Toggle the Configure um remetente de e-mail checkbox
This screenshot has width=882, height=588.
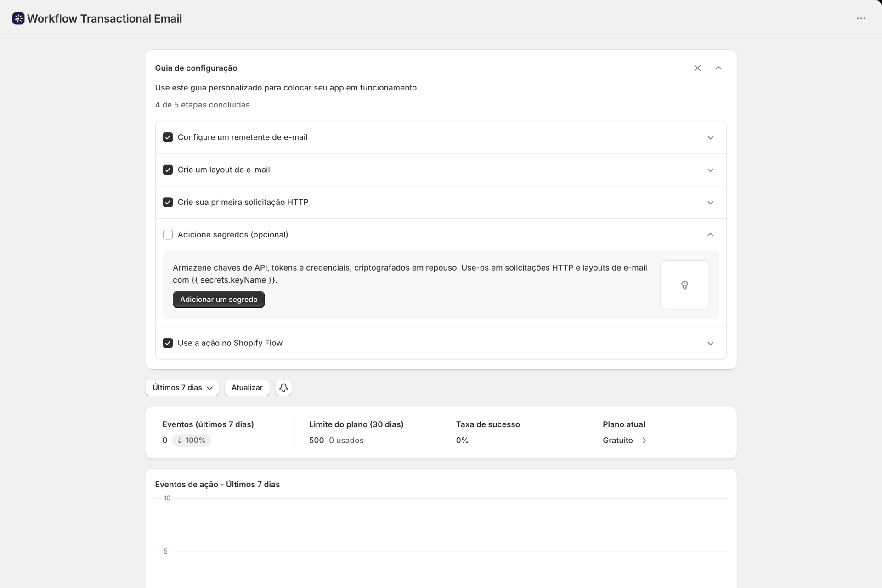coord(168,137)
